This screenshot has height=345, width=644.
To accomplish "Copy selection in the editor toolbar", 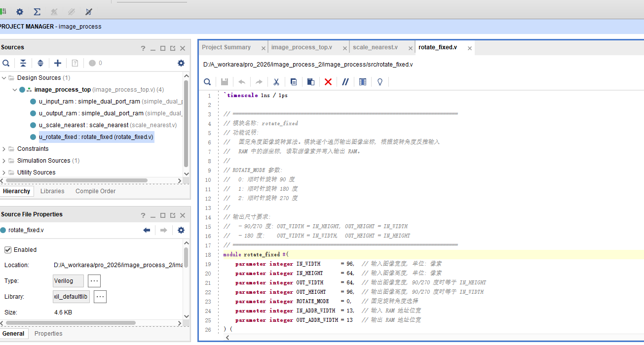I will (294, 82).
